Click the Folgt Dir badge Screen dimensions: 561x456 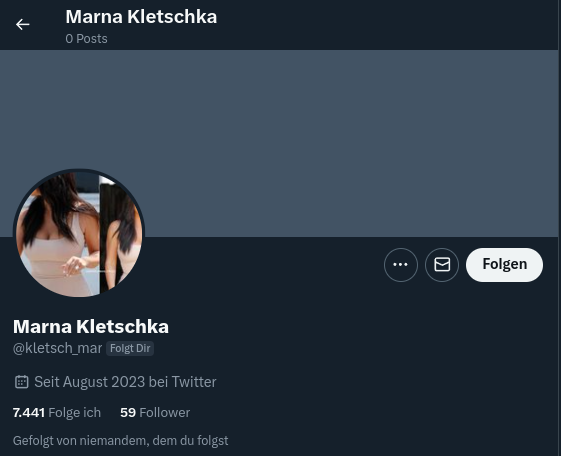click(x=130, y=348)
